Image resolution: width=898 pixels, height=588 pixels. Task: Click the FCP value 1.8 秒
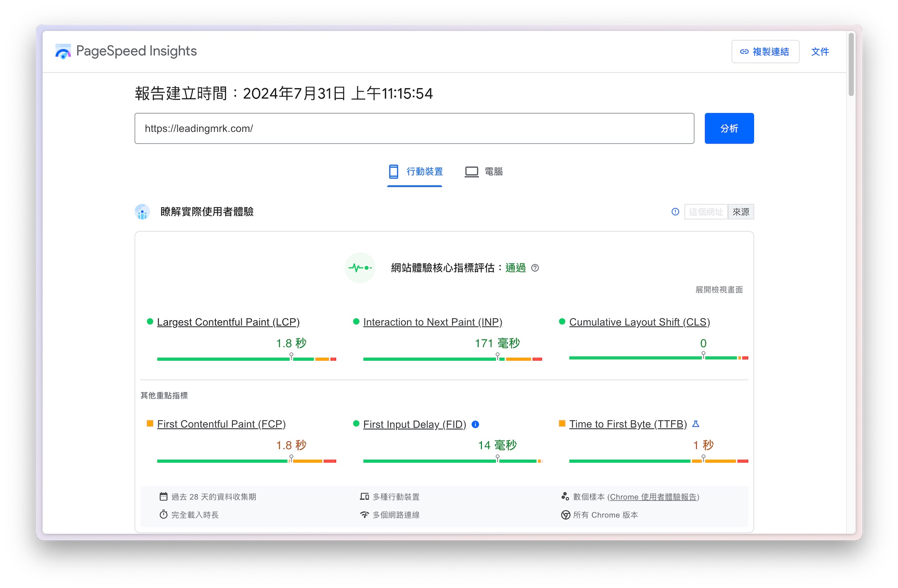(x=291, y=445)
